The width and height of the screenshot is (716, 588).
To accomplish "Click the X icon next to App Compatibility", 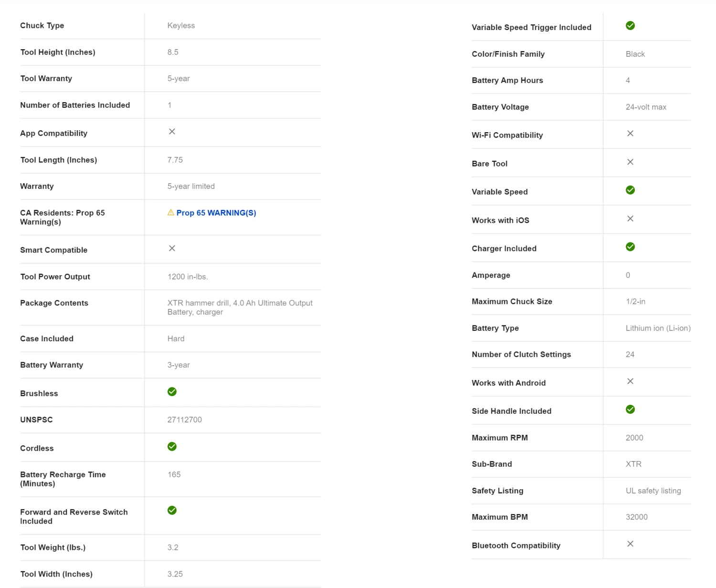I will [x=172, y=132].
